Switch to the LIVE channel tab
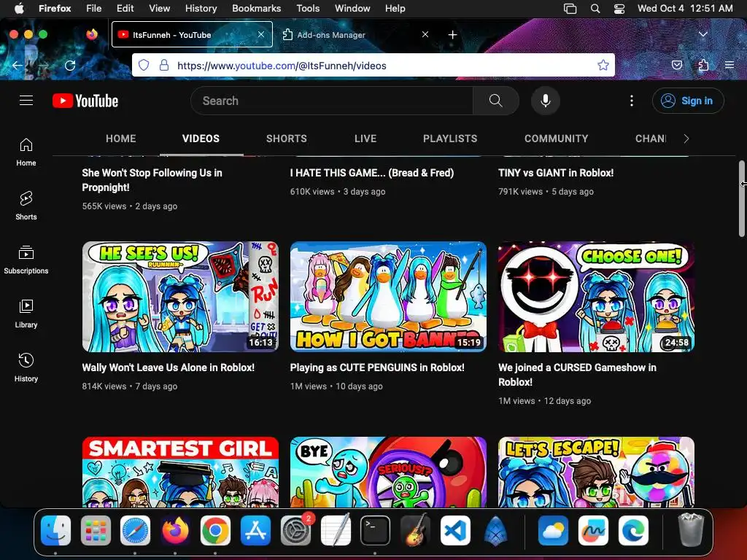The width and height of the screenshot is (747, 560). pos(365,139)
